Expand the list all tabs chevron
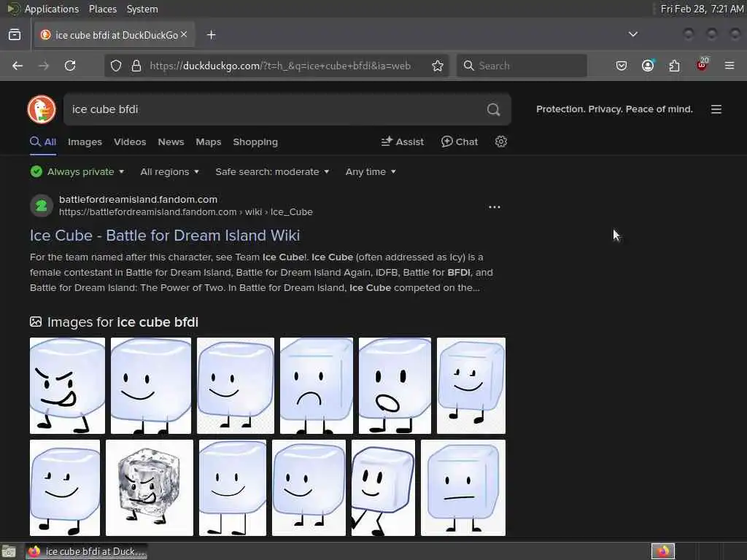The width and height of the screenshot is (747, 560). (x=633, y=34)
